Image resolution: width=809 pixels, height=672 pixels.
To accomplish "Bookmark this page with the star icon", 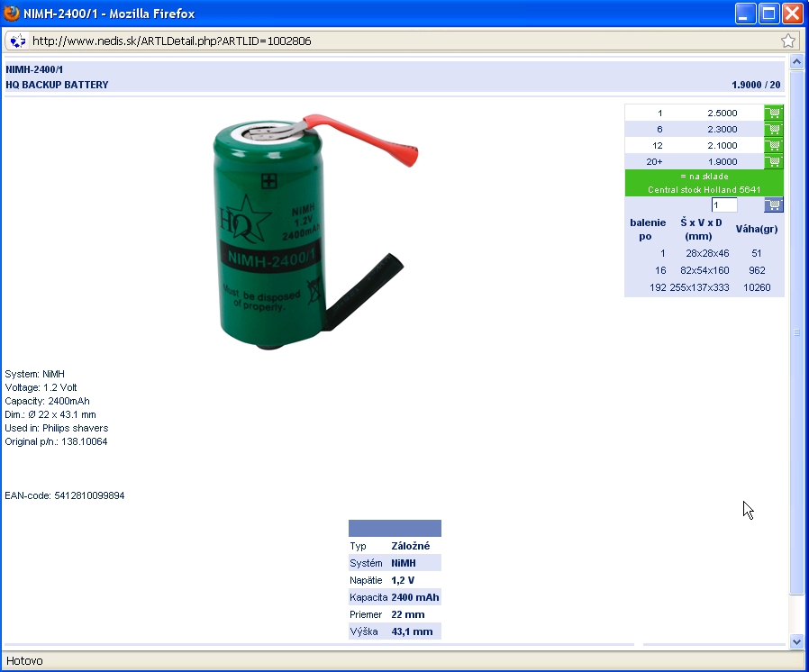I will [788, 41].
